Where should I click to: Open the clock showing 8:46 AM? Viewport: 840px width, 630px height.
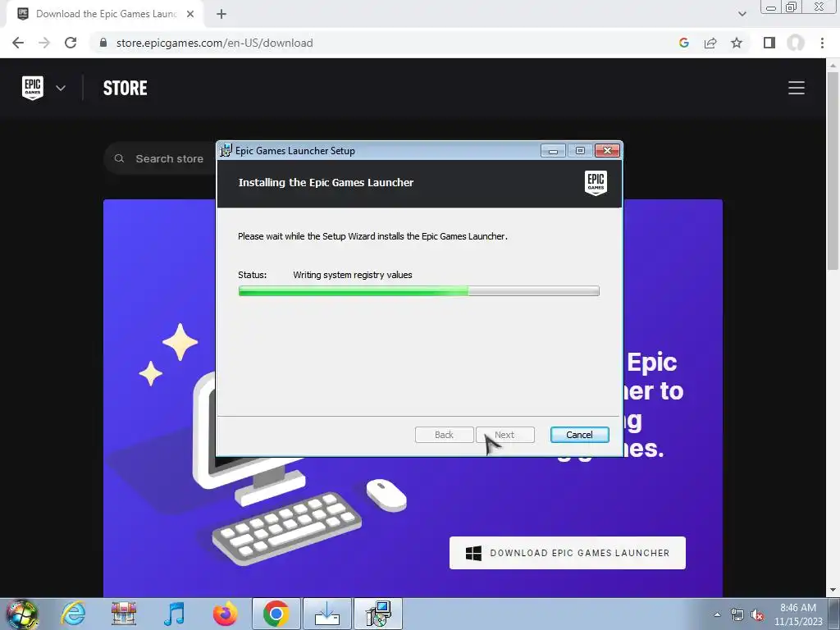point(798,614)
